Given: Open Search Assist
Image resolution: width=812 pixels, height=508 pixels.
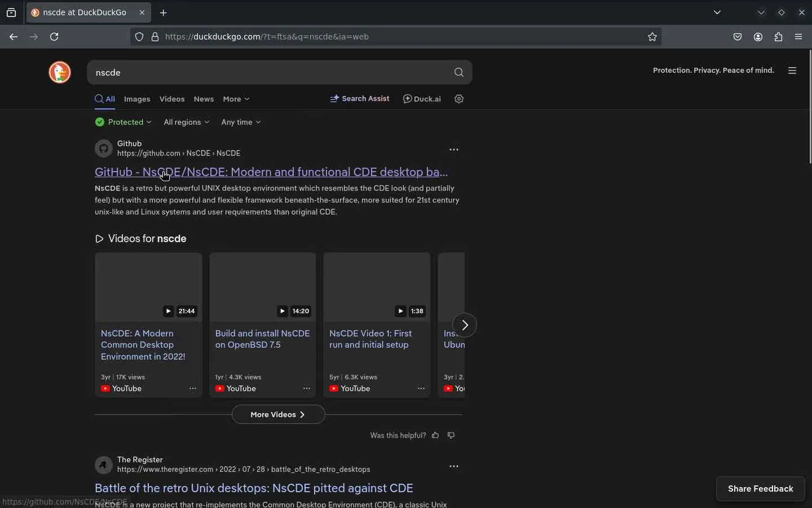Looking at the screenshot, I should (360, 99).
